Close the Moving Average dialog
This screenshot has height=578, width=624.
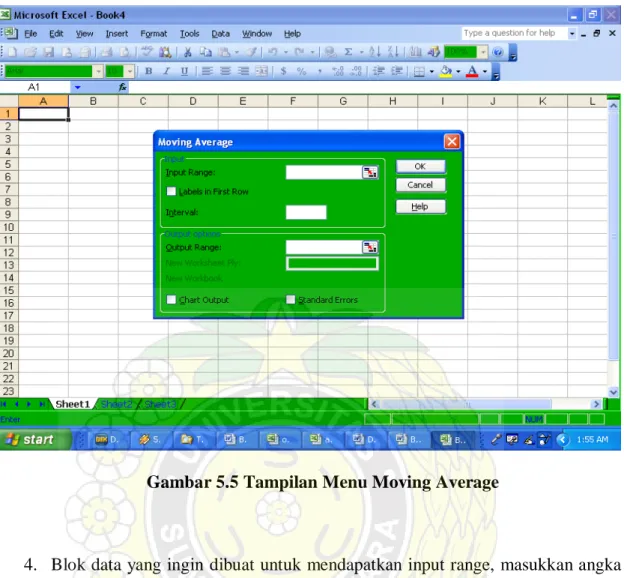pyautogui.click(x=452, y=141)
